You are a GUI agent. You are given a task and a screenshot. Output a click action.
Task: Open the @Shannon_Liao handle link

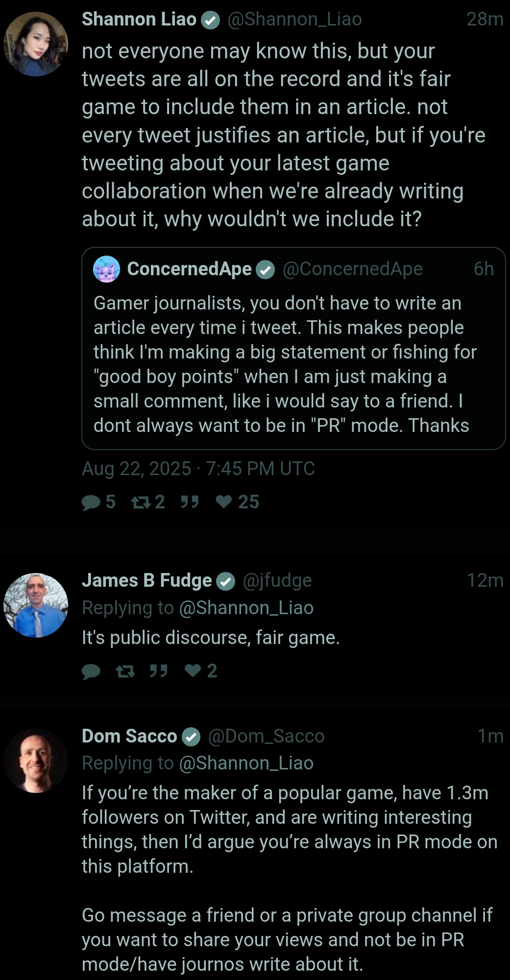(294, 19)
